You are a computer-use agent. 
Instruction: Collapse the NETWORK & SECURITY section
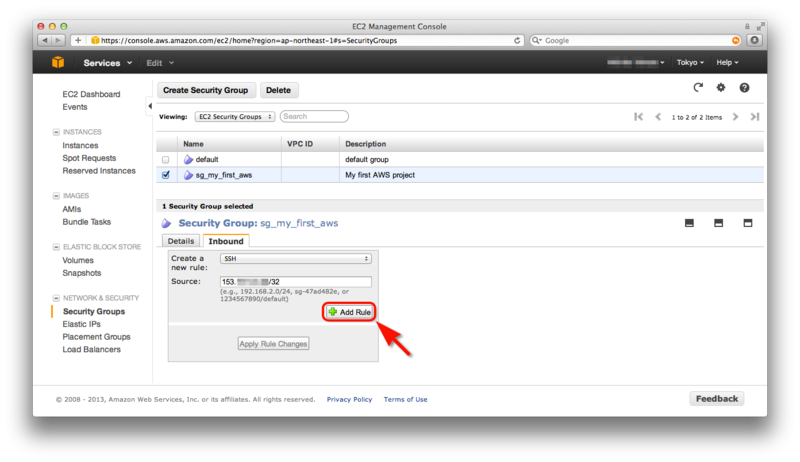(x=56, y=298)
